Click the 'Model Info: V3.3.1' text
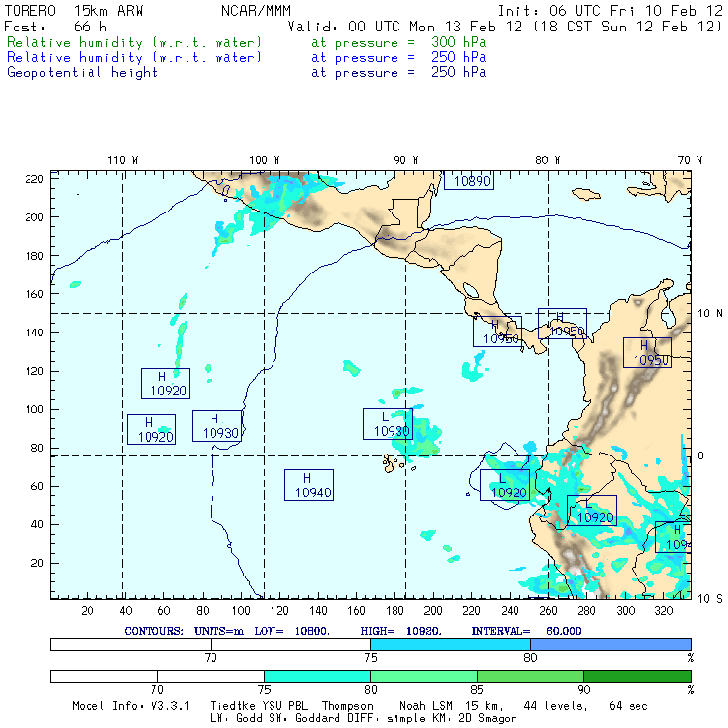The image size is (728, 728). [131, 706]
